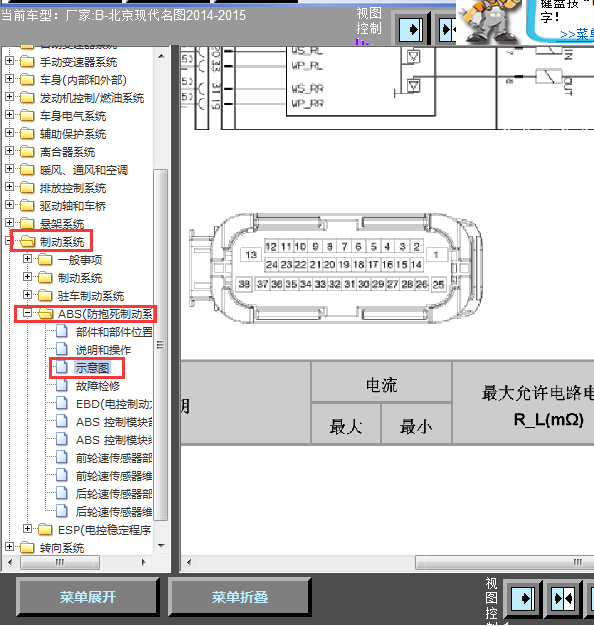Expand the 辅助保护系统 folder node
Screen dimensions: 594x626
point(9,133)
